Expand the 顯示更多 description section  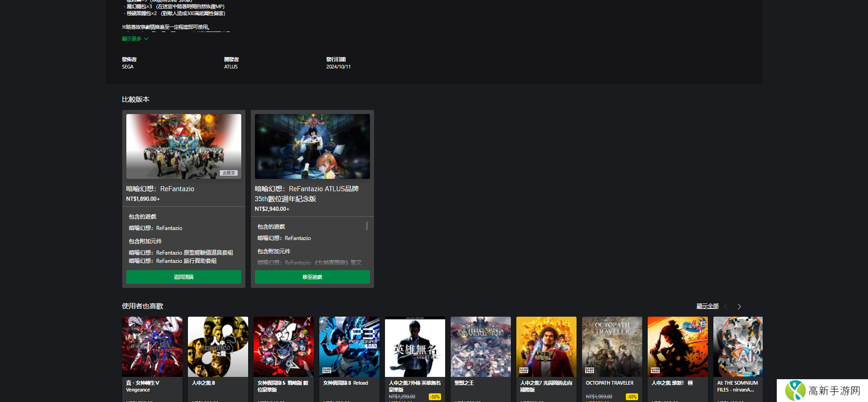click(x=135, y=39)
